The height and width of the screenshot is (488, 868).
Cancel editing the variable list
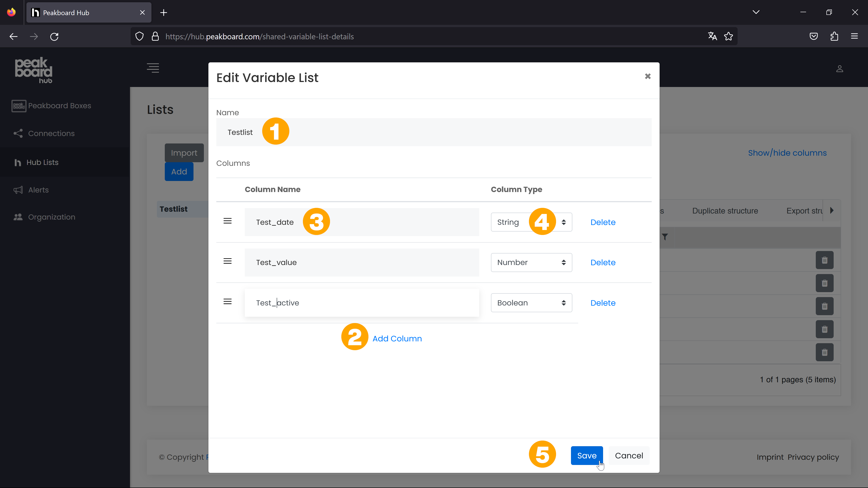(629, 456)
